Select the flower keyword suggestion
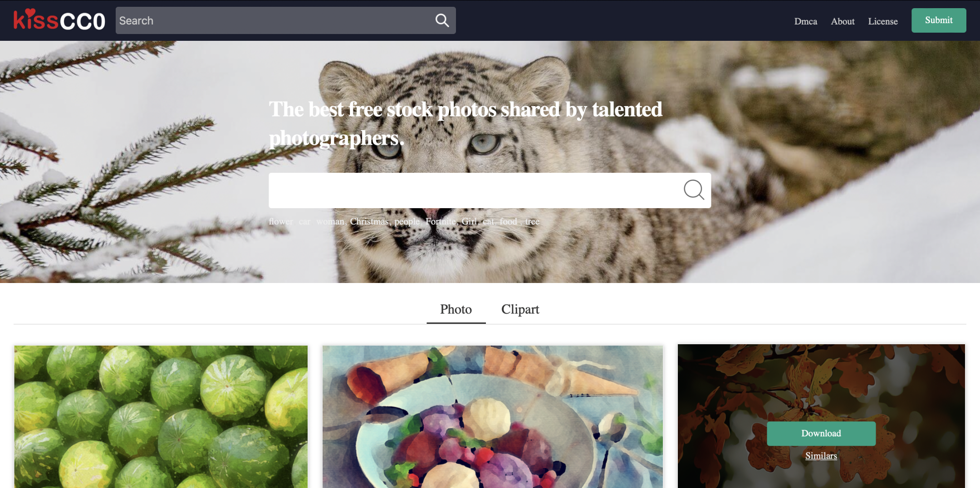 coord(281,221)
